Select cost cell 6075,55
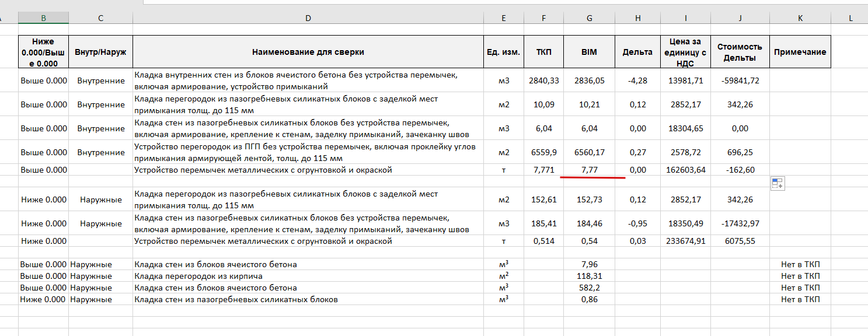The height and width of the screenshot is (336, 868). pos(740,241)
